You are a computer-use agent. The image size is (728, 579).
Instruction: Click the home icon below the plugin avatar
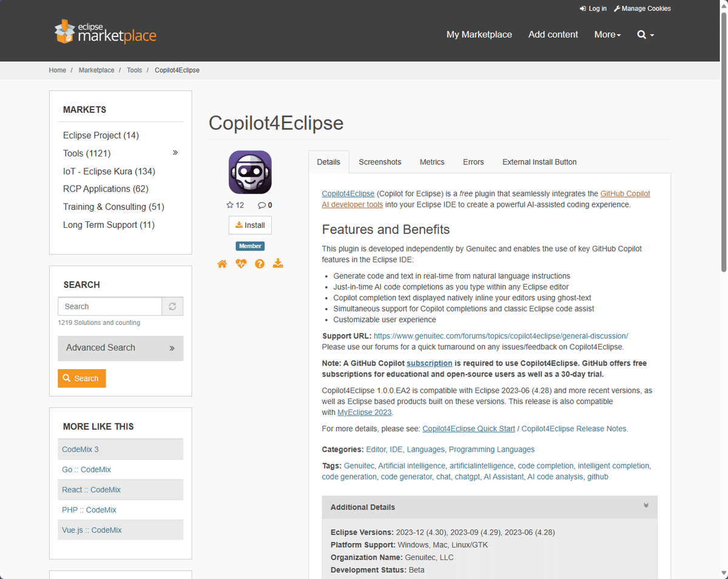click(222, 263)
